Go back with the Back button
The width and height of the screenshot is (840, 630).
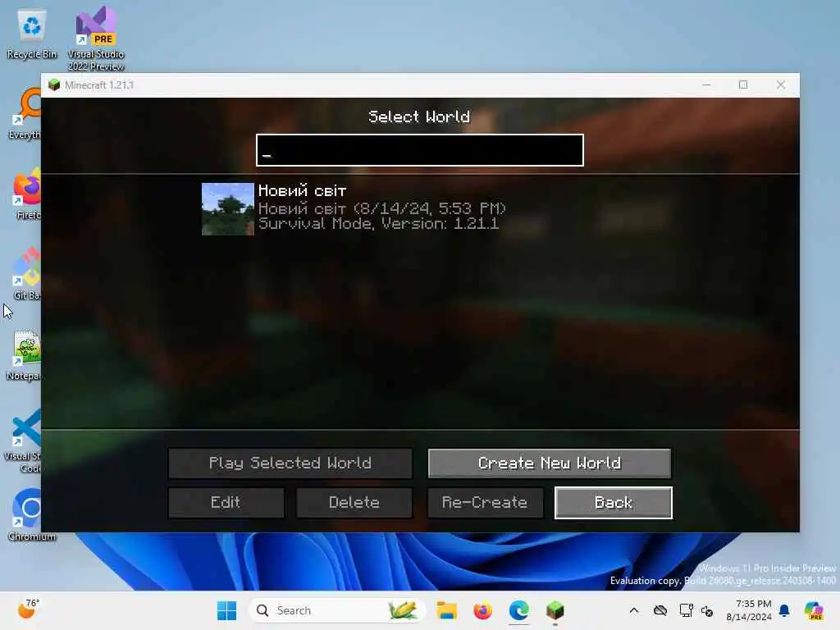(614, 503)
